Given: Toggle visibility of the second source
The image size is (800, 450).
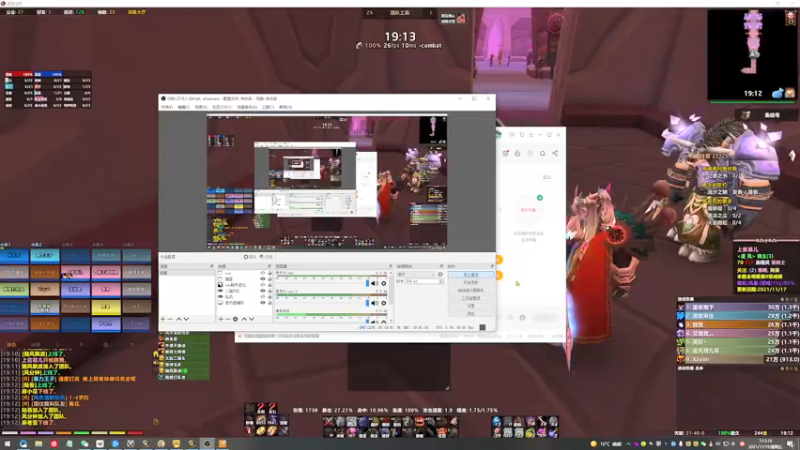Looking at the screenshot, I should 263,279.
